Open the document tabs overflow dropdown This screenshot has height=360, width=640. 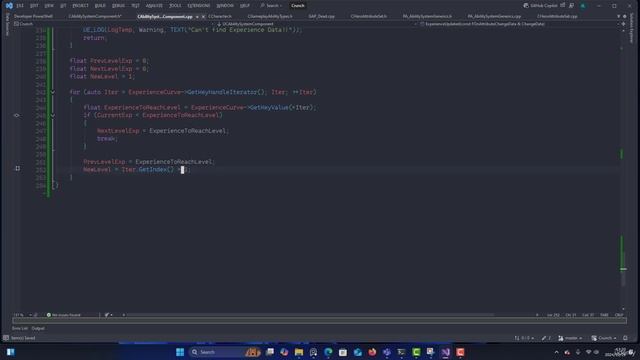619,16
